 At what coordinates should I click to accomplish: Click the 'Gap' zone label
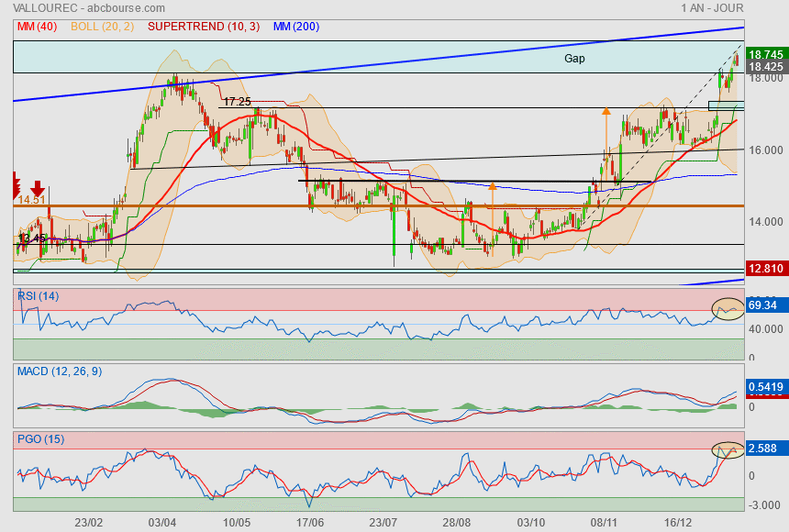574,59
